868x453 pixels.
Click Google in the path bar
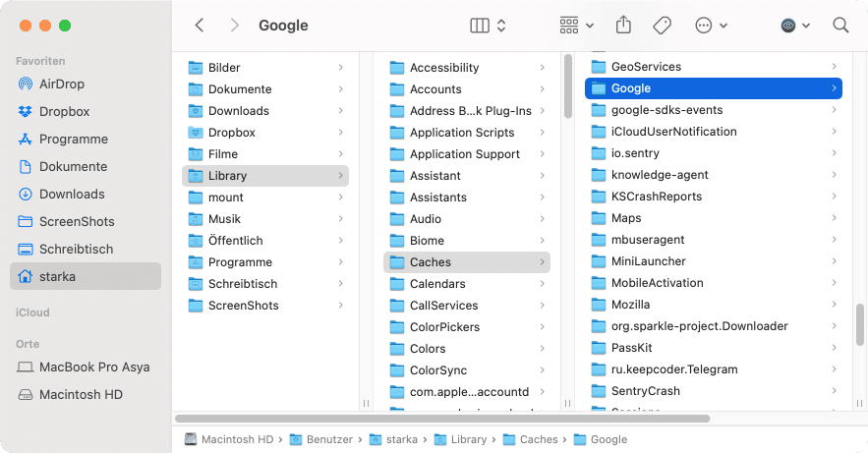click(601, 439)
